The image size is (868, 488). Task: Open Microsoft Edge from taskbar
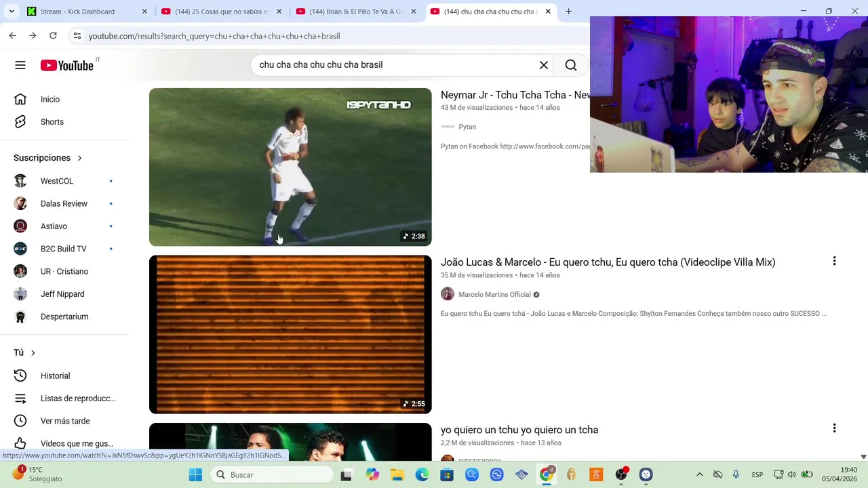pos(422,474)
